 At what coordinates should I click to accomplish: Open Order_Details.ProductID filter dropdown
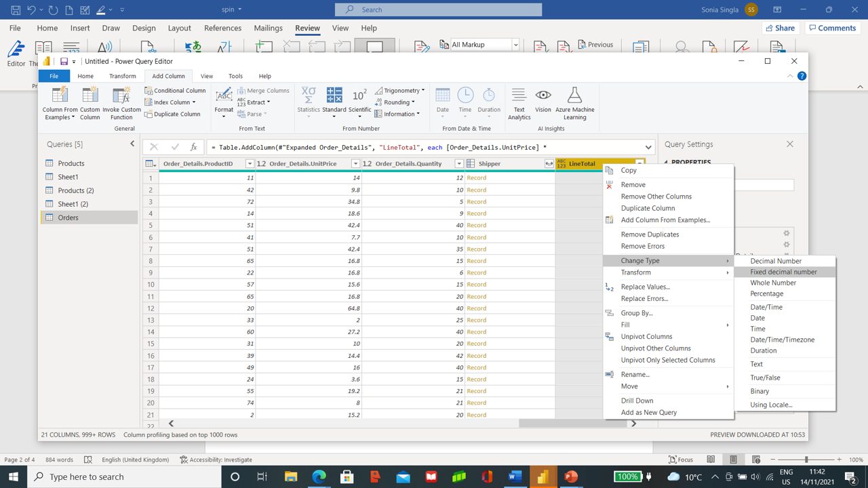(x=250, y=164)
